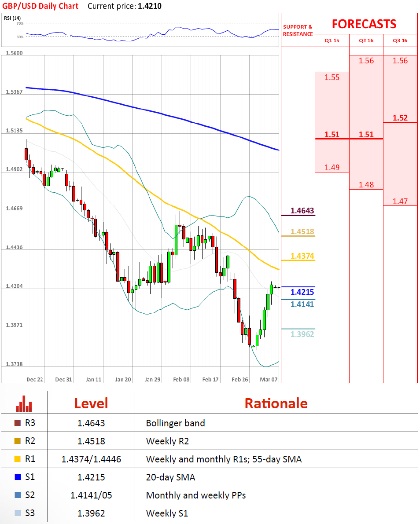
Task: Click the 1.4141/05 level cell
Action: coord(91,495)
